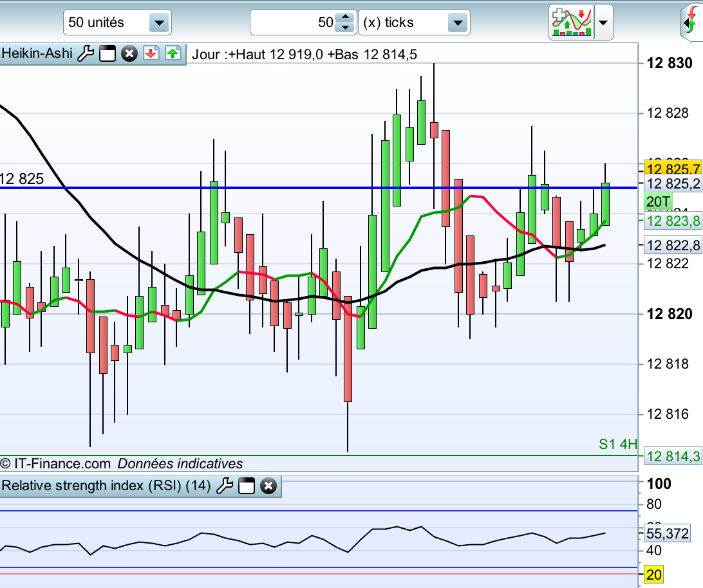Click the green 12 814,3 price label

pos(673,456)
